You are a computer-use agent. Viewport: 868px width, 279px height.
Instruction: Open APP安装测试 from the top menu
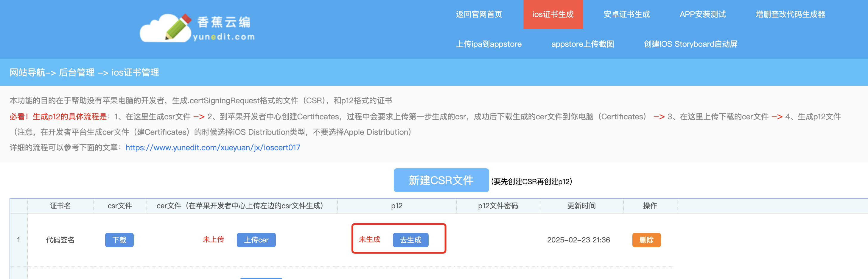(x=703, y=15)
